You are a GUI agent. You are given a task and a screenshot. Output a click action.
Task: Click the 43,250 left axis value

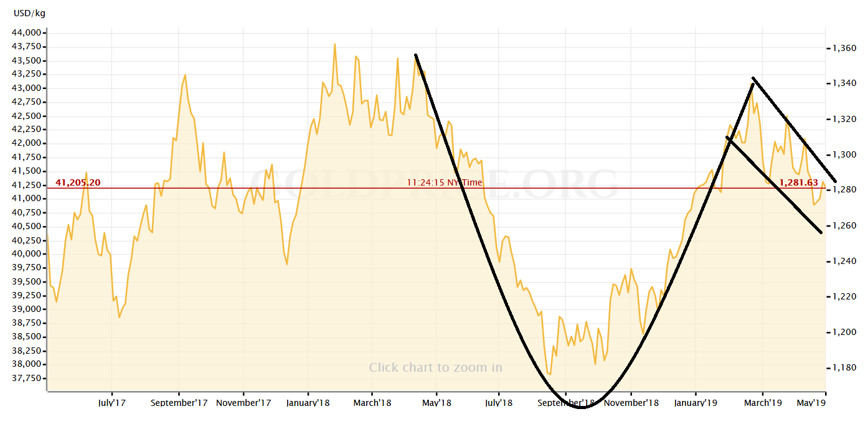tap(27, 74)
